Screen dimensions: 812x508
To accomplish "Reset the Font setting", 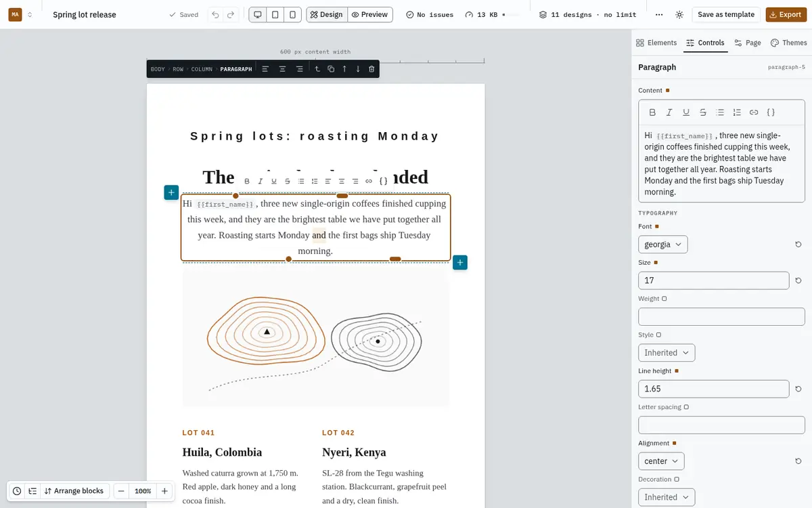I will [798, 245].
